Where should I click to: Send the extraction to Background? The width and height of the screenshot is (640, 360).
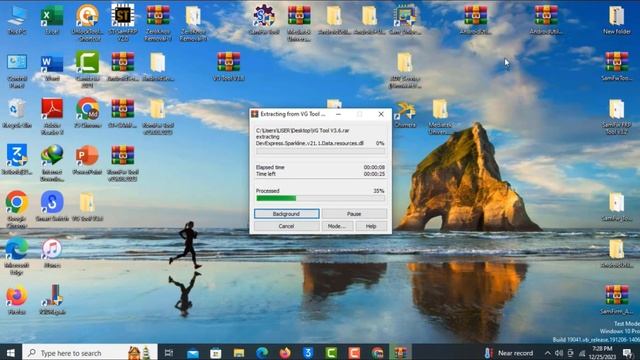point(287,214)
